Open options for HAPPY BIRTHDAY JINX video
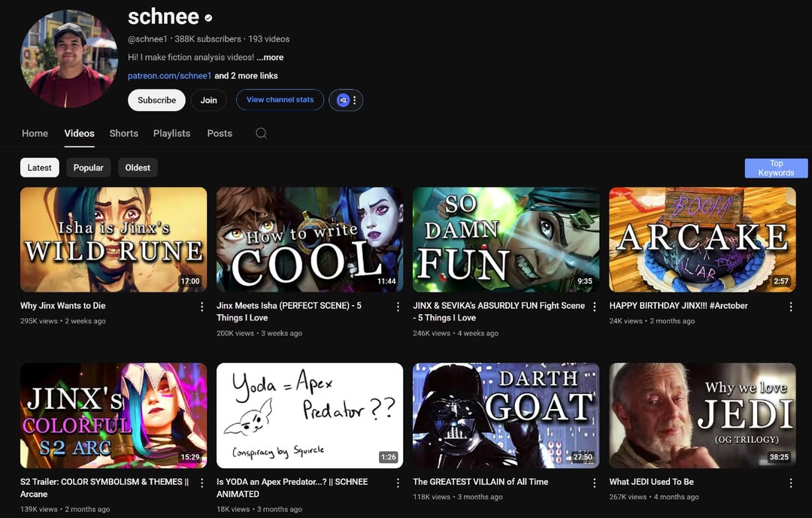The height and width of the screenshot is (518, 812). (x=790, y=307)
